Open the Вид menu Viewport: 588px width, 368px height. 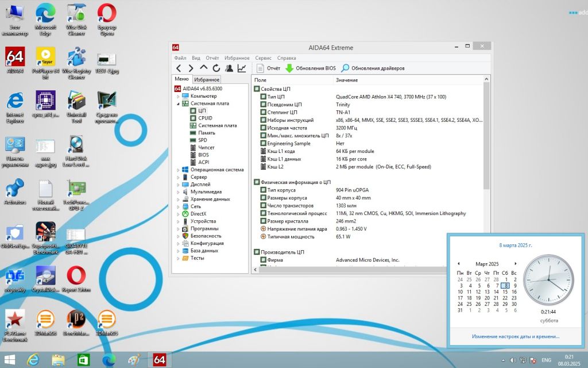196,58
